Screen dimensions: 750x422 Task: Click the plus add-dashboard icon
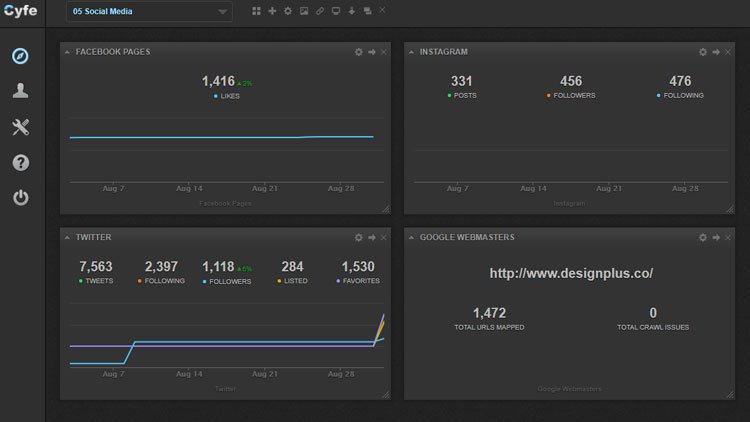coord(272,11)
